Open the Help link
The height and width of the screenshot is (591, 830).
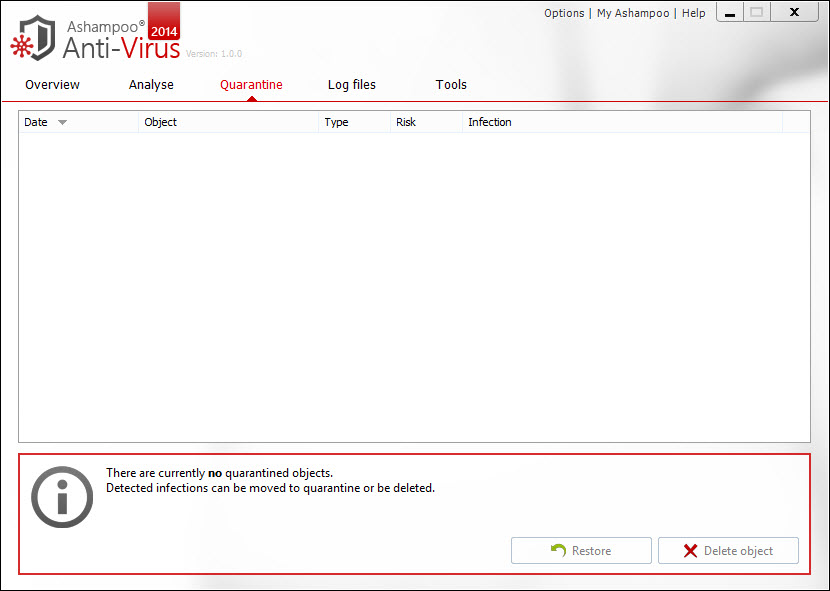[x=693, y=13]
